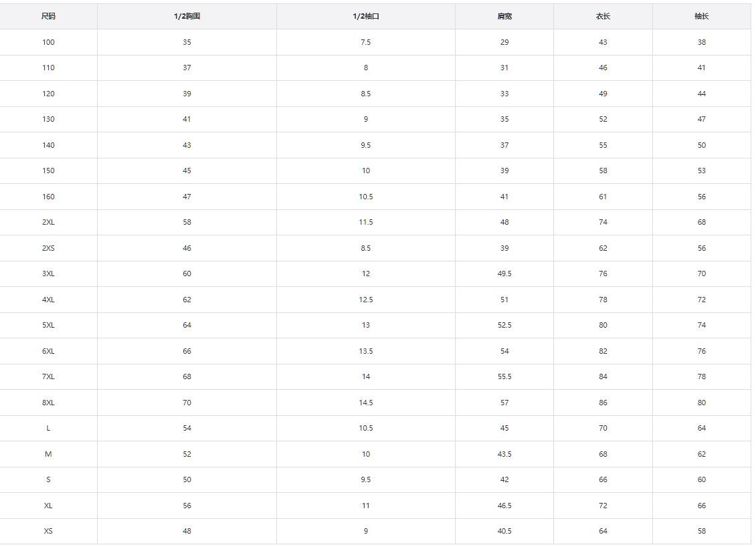The image size is (756, 547).
Task: Select the XS size cell
Action: coord(48,531)
